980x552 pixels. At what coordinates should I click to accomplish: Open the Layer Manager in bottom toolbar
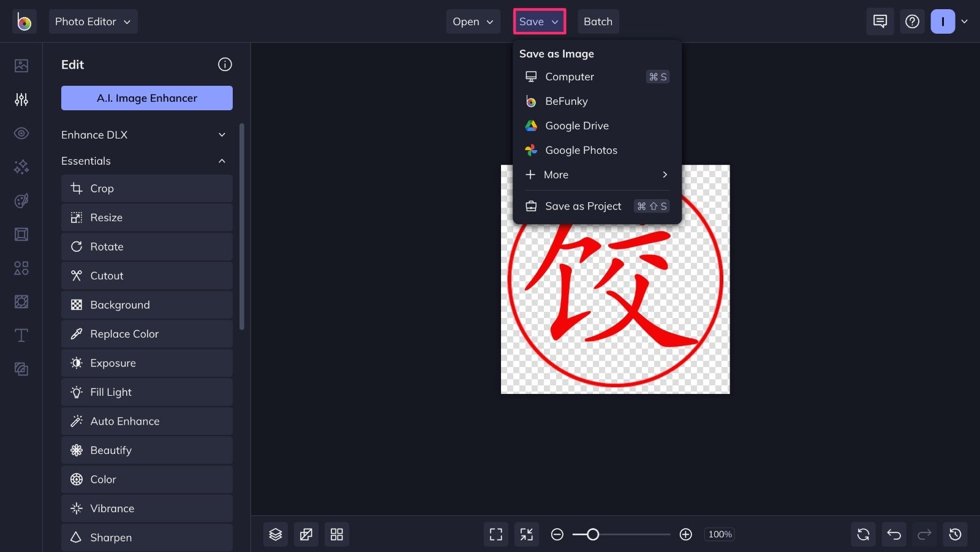click(x=275, y=534)
